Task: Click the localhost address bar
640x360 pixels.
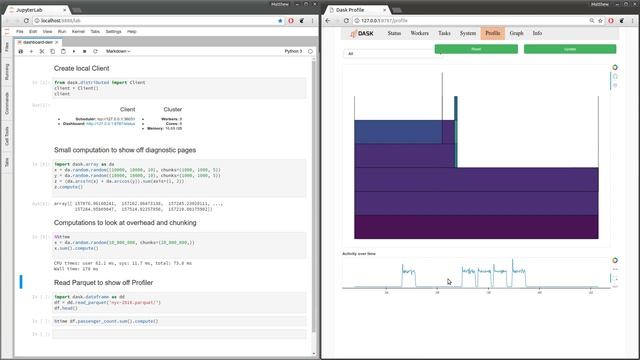Action: (x=155, y=20)
